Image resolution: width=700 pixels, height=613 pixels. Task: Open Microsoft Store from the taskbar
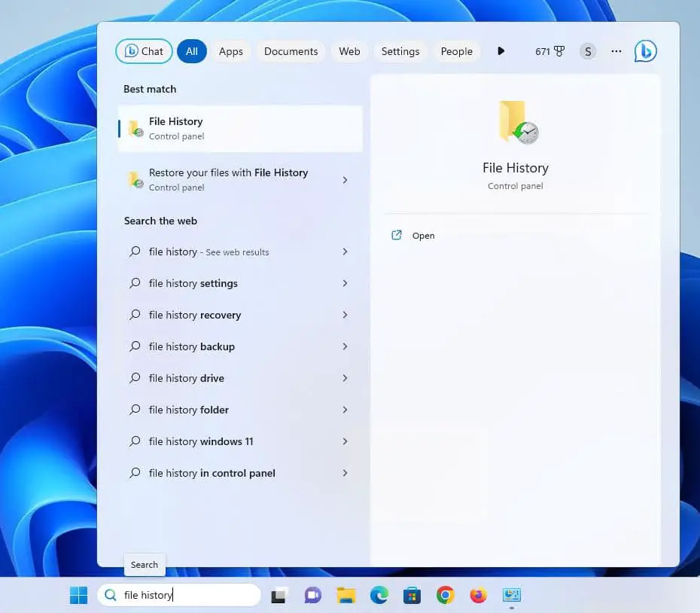pos(412,596)
